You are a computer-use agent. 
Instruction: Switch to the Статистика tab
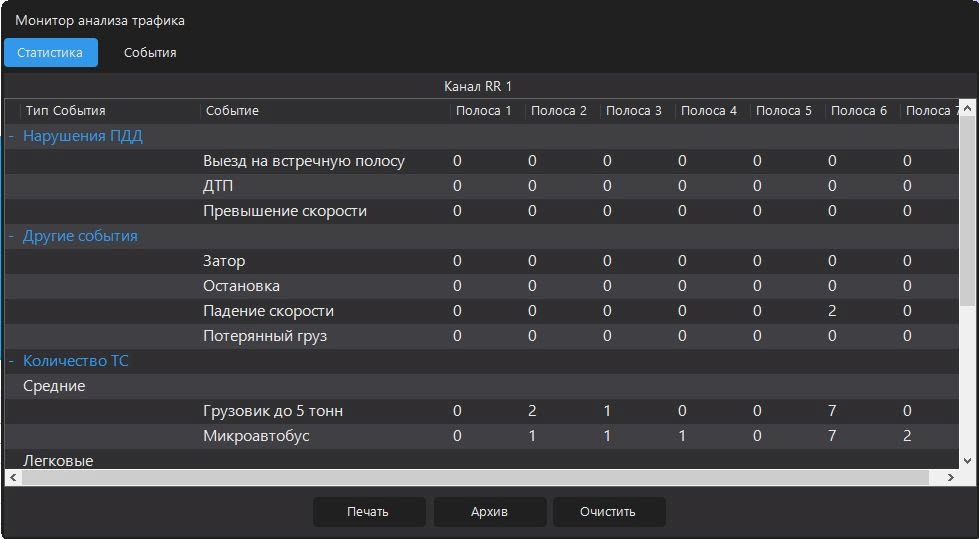51,52
